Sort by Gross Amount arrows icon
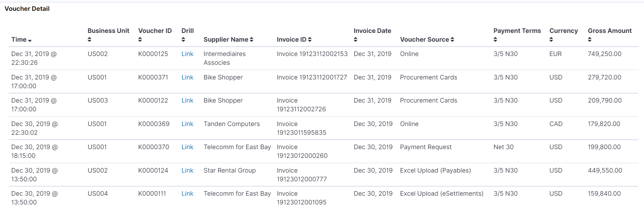The image size is (644, 209). [590, 40]
